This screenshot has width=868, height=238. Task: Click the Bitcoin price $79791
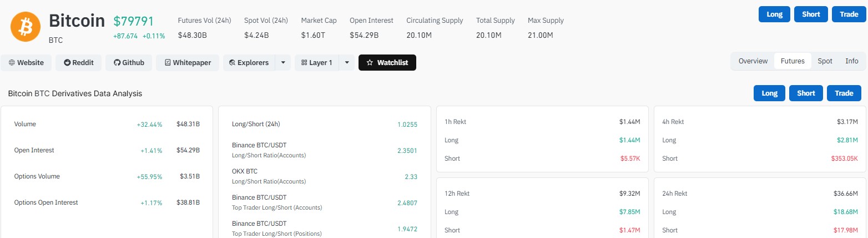pos(134,21)
